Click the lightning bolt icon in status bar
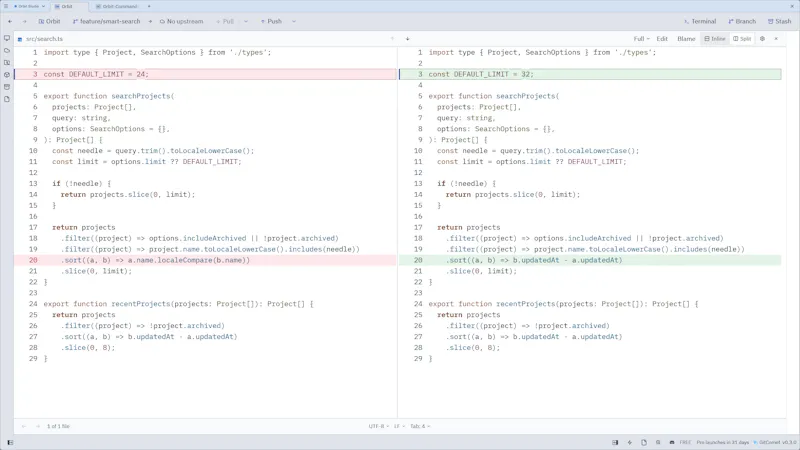Image resolution: width=800 pixels, height=450 pixels. (x=629, y=442)
